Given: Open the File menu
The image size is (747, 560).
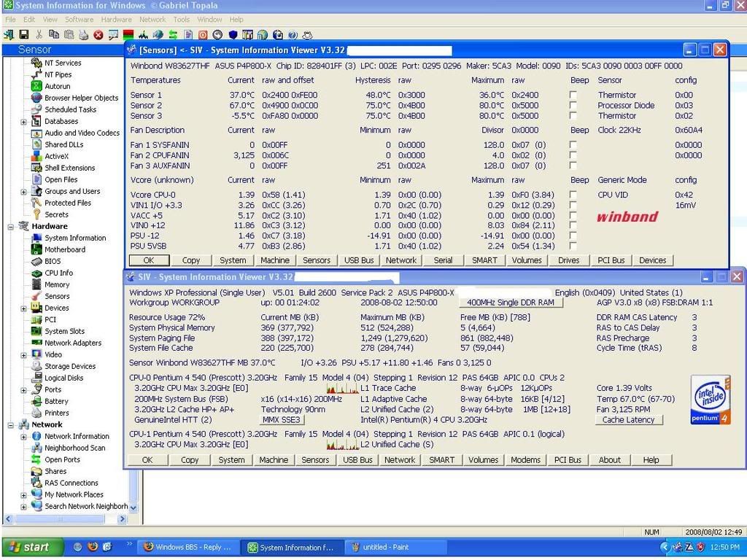Looking at the screenshot, I should pyautogui.click(x=10, y=20).
